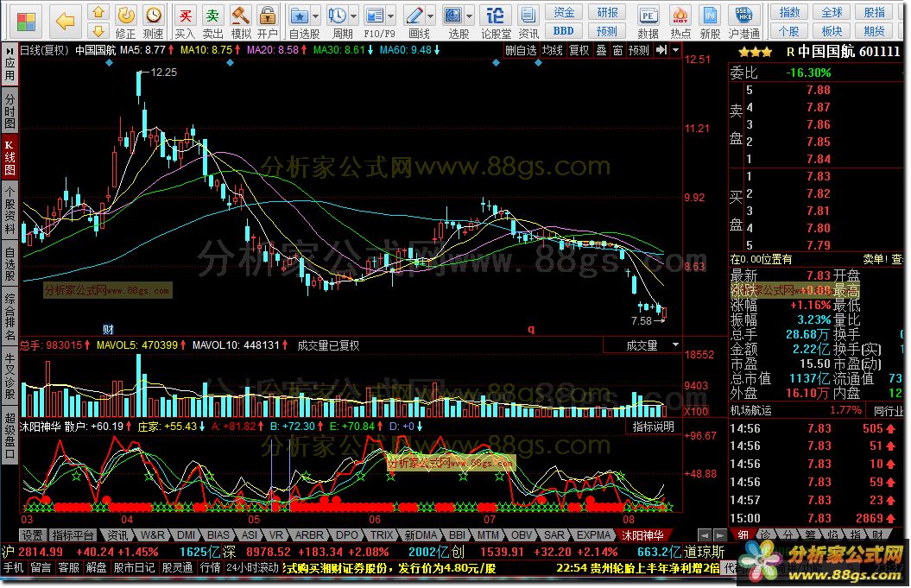Click the 研报 button
The height and width of the screenshot is (588, 911).
point(607,13)
